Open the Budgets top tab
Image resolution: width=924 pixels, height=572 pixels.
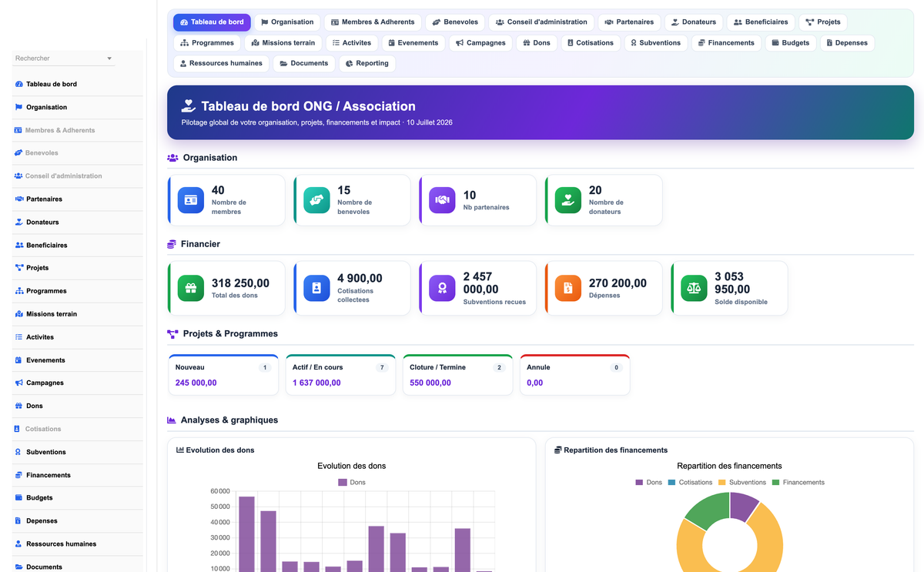(791, 43)
